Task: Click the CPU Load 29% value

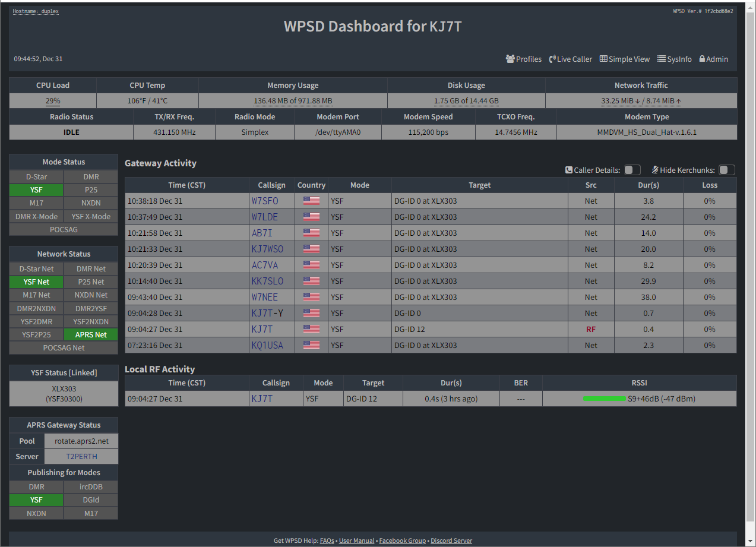Action: click(x=53, y=101)
